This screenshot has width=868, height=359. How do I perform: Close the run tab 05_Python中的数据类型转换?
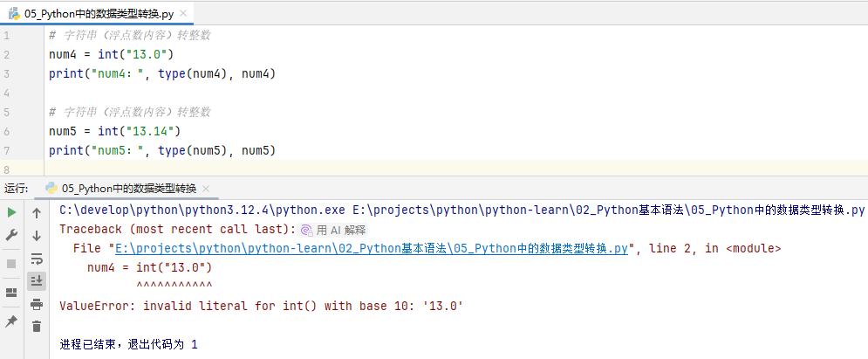point(207,189)
